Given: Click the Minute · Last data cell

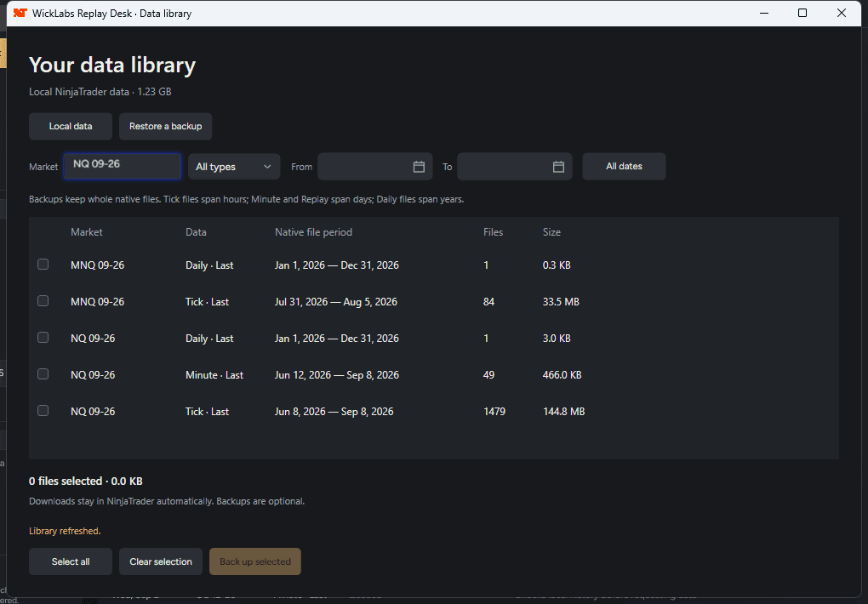Looking at the screenshot, I should point(214,375).
